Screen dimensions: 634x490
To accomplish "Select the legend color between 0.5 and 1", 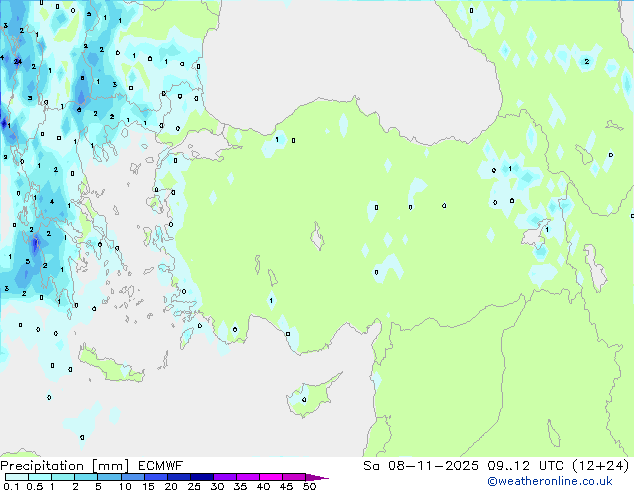I will click(40, 477).
